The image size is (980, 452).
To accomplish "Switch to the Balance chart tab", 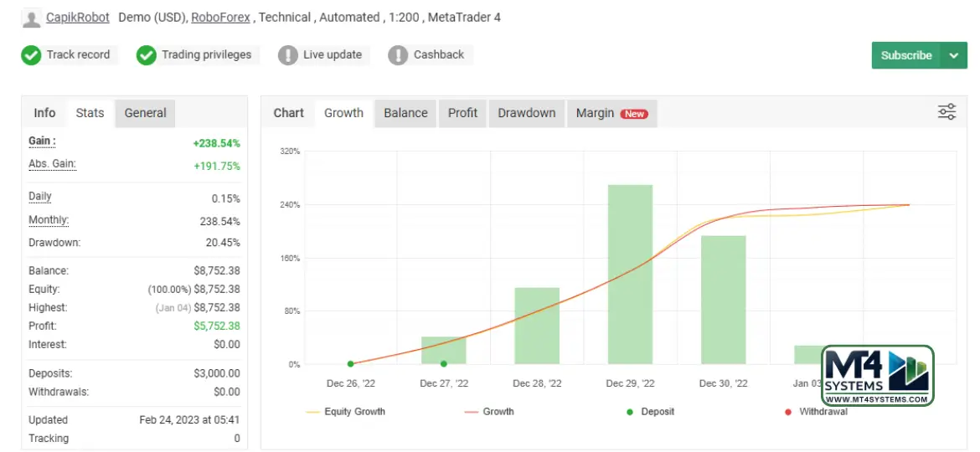I will (405, 113).
